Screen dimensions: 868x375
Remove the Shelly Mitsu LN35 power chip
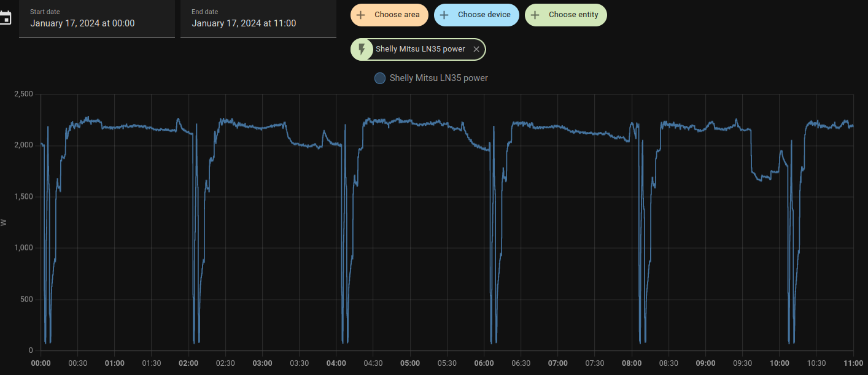(x=476, y=49)
